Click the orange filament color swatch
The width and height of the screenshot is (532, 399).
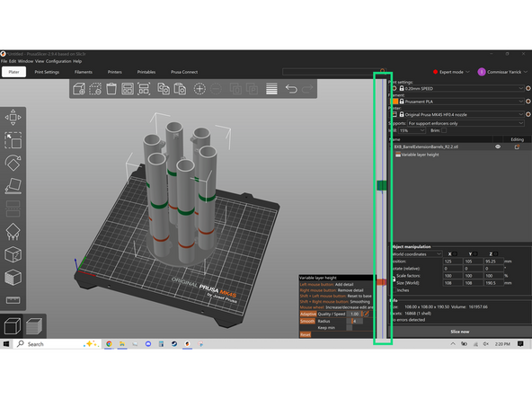pos(394,102)
